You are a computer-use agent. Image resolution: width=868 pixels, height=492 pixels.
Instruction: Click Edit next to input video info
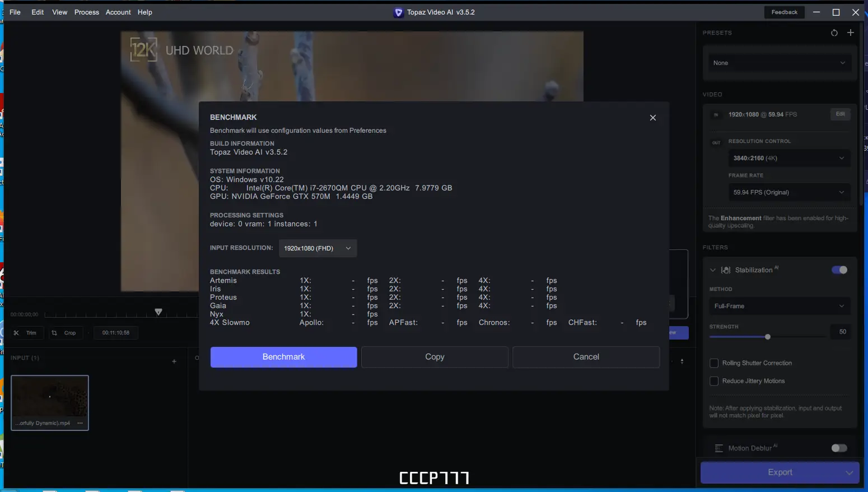click(x=840, y=114)
